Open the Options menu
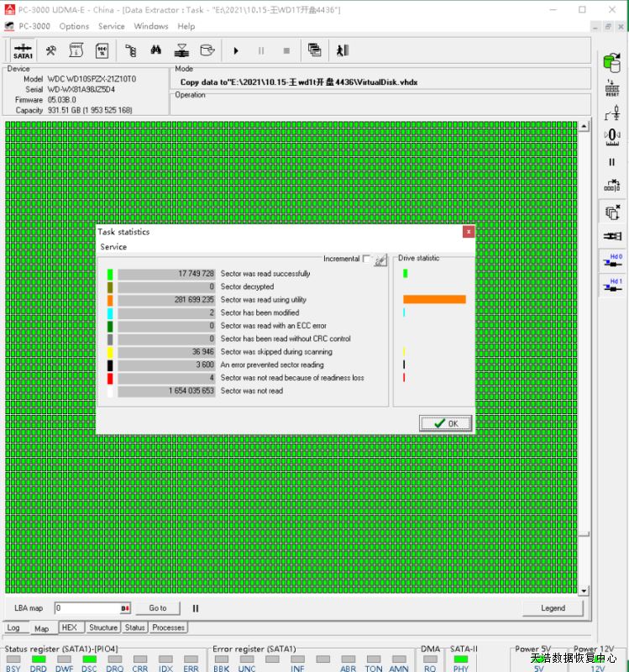Viewport: 629px width, 672px height. pyautogui.click(x=74, y=26)
